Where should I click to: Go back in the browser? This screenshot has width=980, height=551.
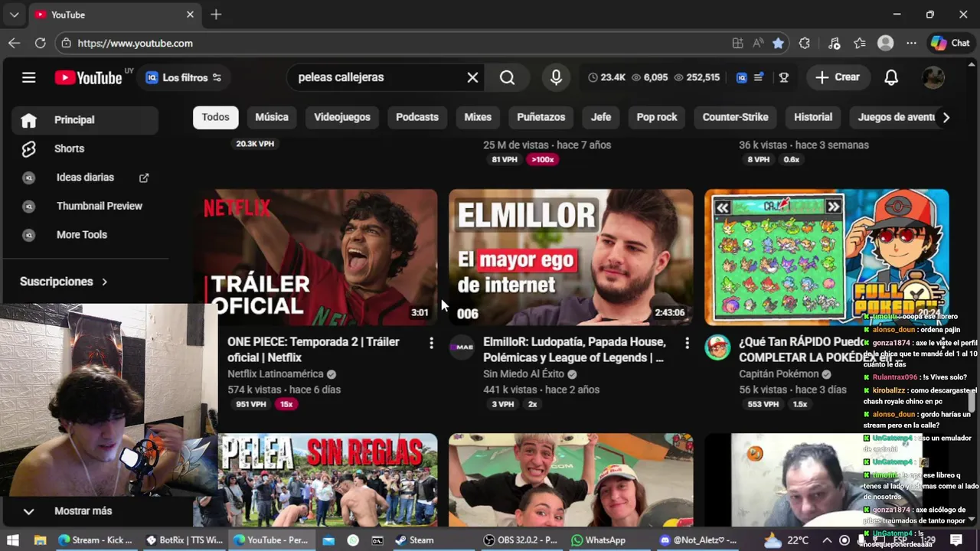[x=14, y=44]
